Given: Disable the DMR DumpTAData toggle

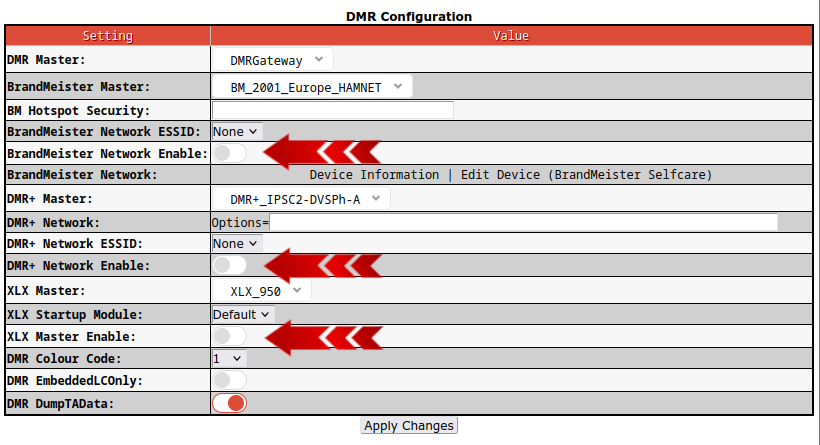Looking at the screenshot, I should pyautogui.click(x=229, y=403).
